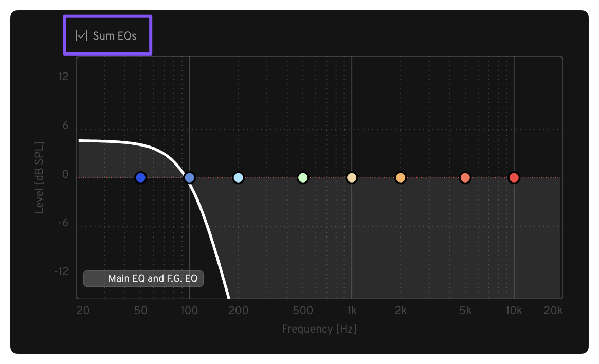
Task: Click the Level [dB SPL] axis title
Action: (39, 176)
